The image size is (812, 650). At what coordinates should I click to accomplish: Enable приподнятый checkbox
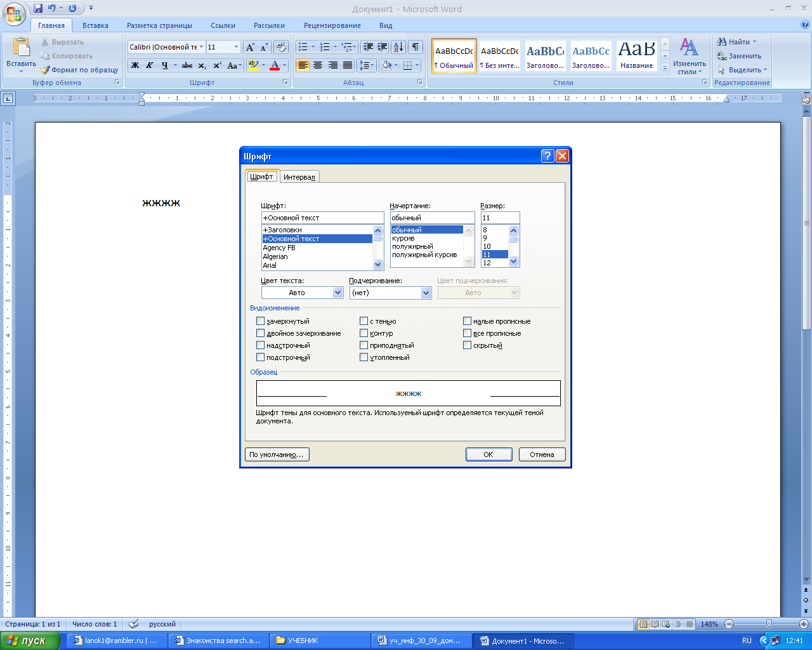[363, 345]
